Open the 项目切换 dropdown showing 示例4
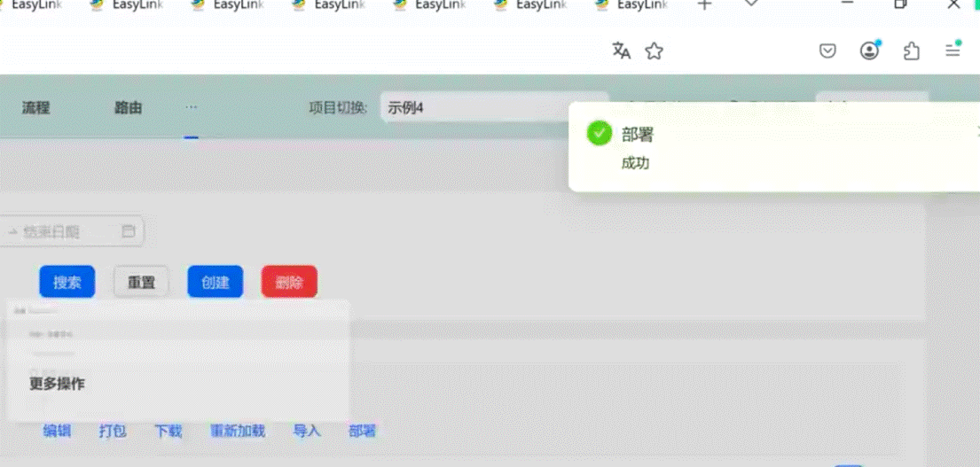The height and width of the screenshot is (467, 980). point(493,108)
